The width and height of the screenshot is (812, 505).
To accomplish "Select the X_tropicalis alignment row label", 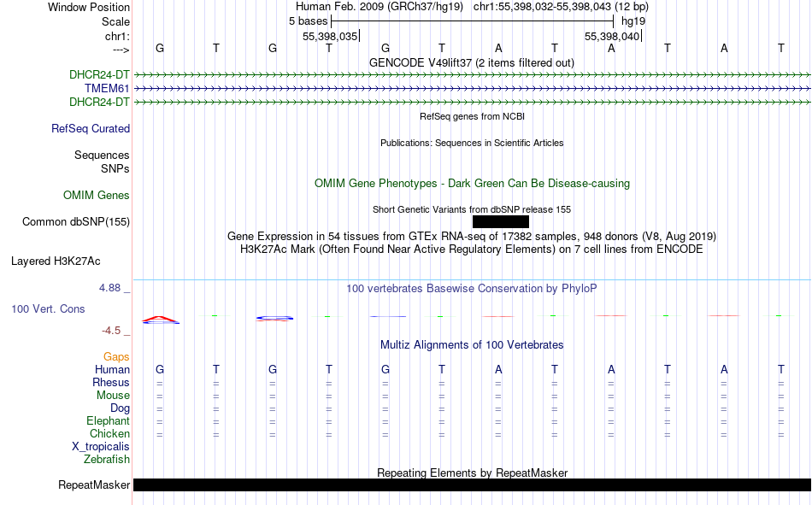I will coord(101,447).
